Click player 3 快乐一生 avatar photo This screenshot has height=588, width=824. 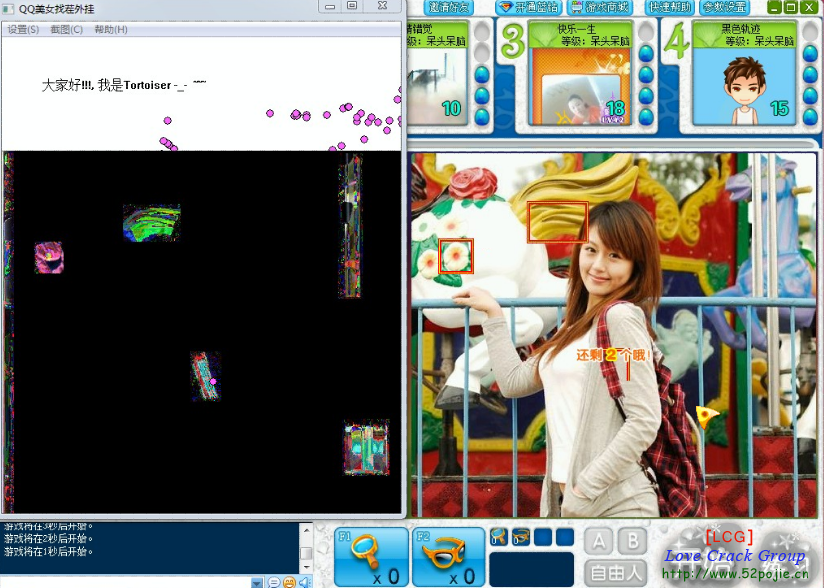pyautogui.click(x=580, y=87)
